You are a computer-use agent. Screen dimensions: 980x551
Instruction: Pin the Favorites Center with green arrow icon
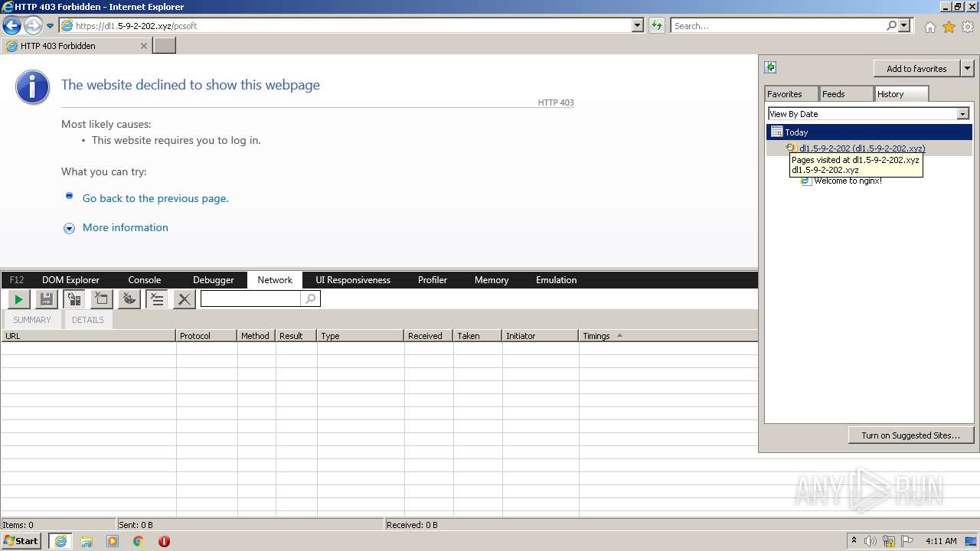(x=770, y=67)
